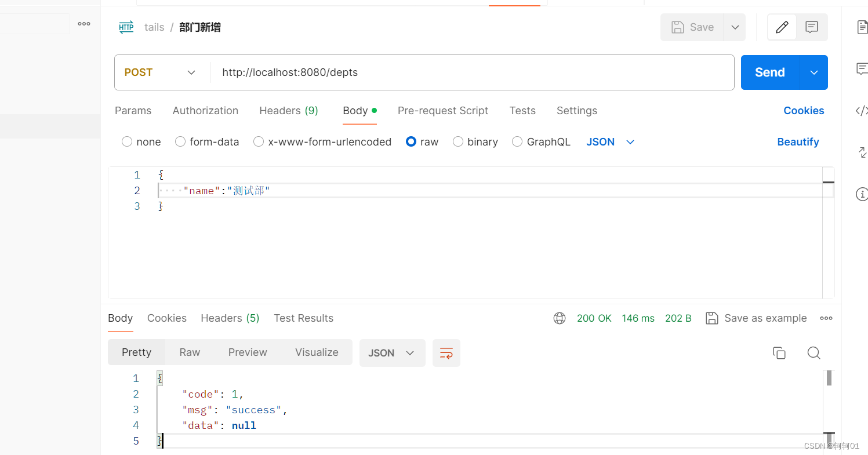
Task: Open the response Body tab
Action: (x=121, y=318)
